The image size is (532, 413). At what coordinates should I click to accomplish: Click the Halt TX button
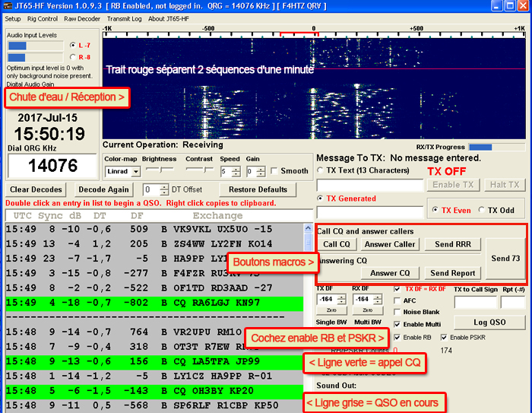point(505,185)
